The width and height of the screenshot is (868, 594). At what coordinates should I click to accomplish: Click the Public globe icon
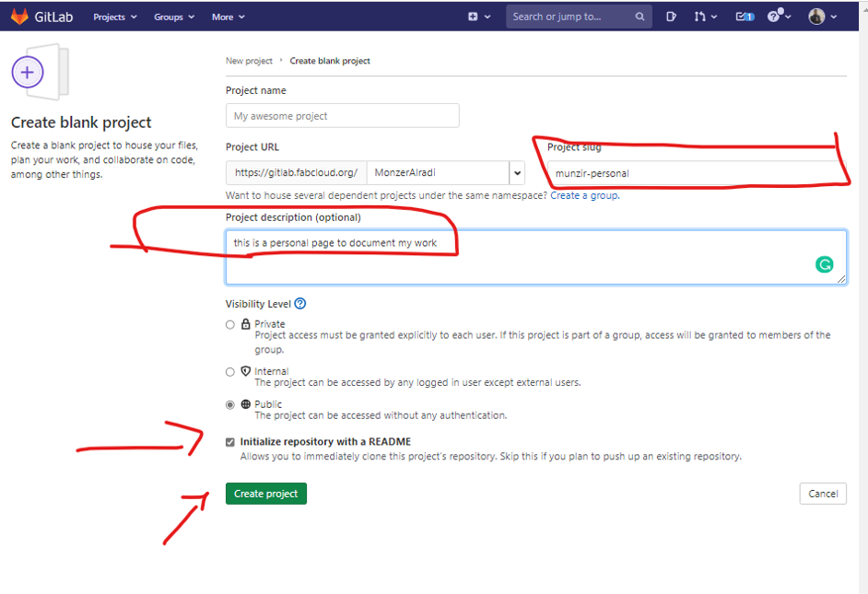[246, 404]
